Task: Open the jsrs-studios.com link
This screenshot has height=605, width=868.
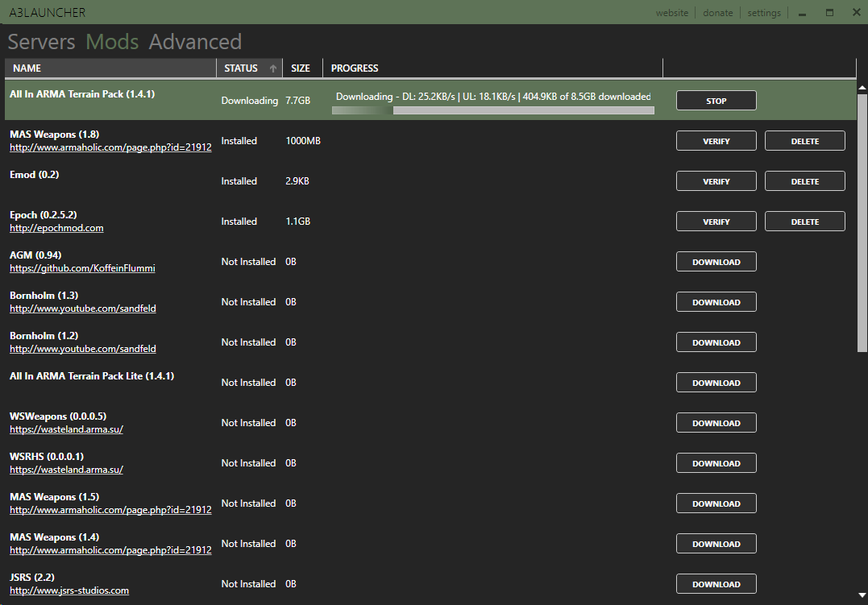Action: (x=69, y=590)
